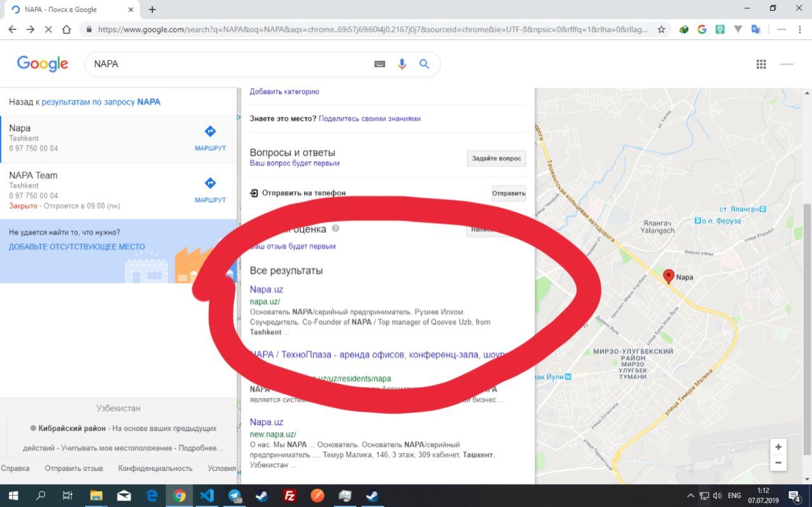Click the Yalangach metro station label
Viewport: 812px width, 507px height.
pos(742,209)
